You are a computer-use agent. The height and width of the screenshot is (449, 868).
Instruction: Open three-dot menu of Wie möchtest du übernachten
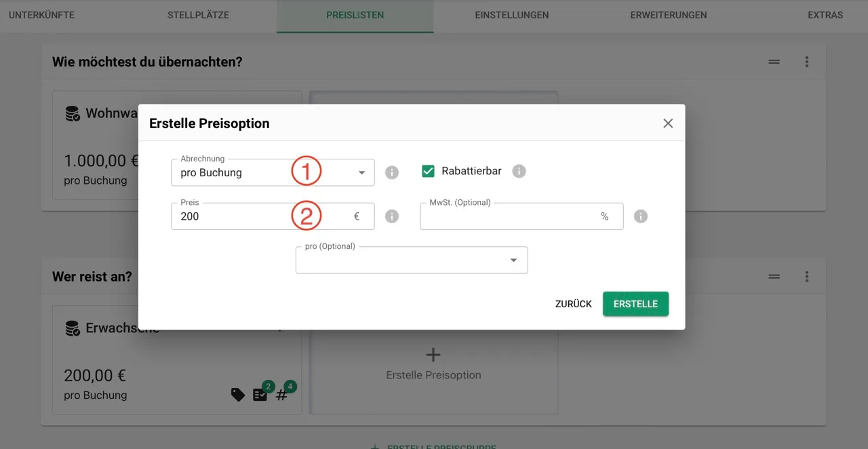tap(807, 62)
